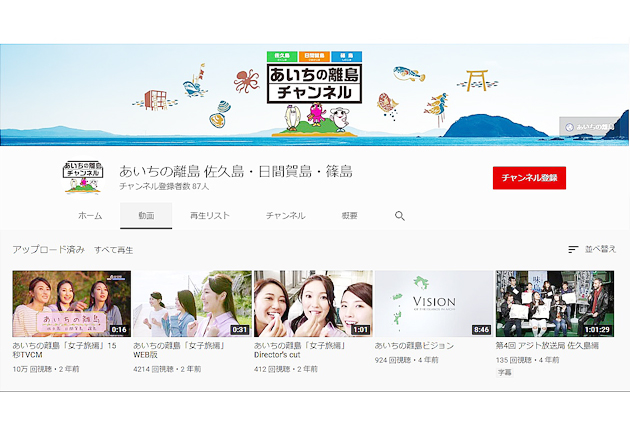Click the チャンネル登録者数 87人 text
The height and width of the screenshot is (430, 630).
coord(164,186)
